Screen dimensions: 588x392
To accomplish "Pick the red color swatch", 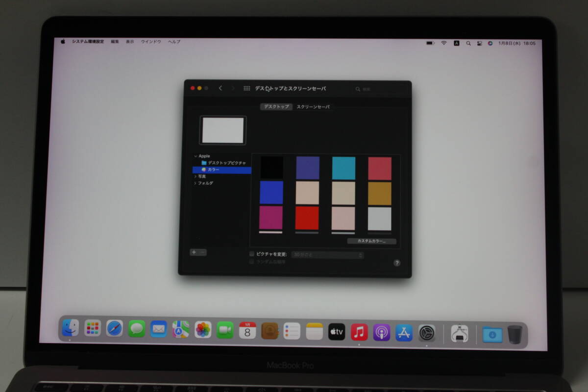I will click(x=307, y=218).
